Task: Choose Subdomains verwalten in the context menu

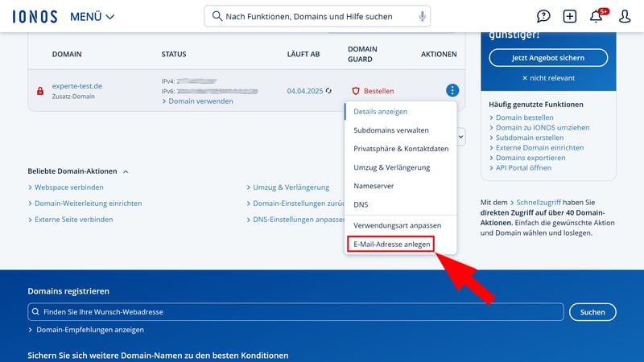Action: (x=390, y=130)
